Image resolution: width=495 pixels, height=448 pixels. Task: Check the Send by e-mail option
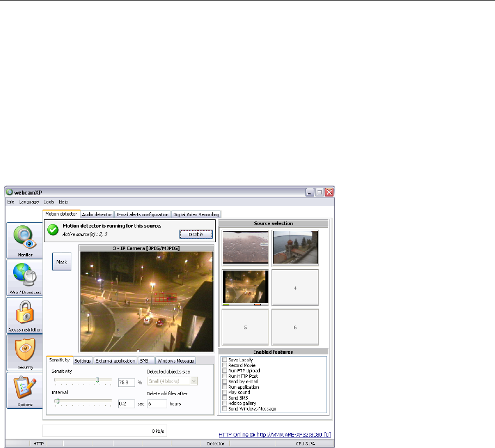tap(225, 381)
